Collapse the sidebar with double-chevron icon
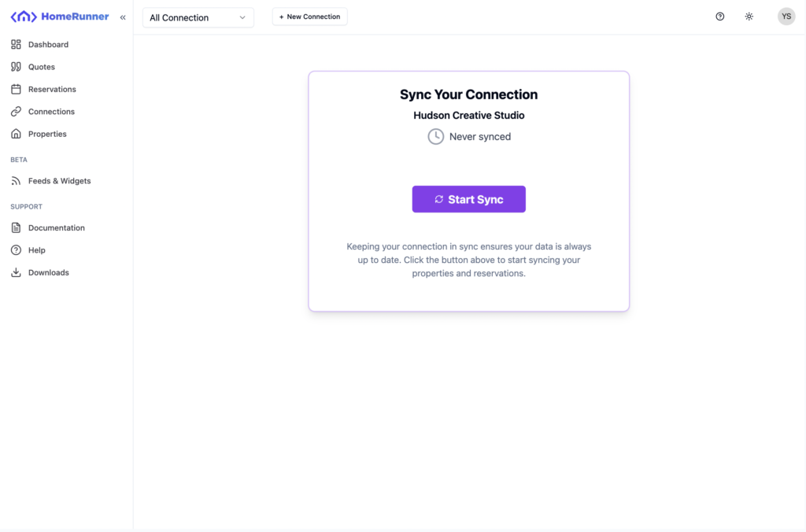This screenshot has height=532, width=806. pos(123,17)
